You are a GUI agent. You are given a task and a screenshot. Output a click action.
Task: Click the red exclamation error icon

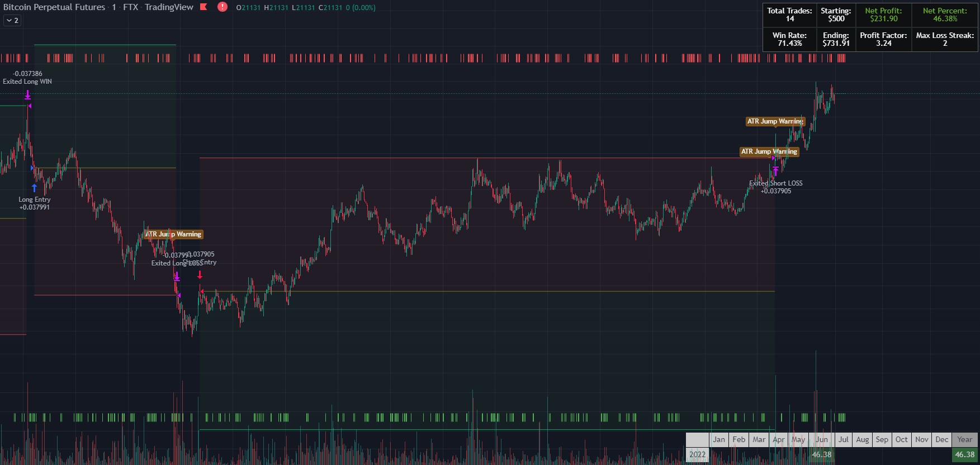click(222, 7)
